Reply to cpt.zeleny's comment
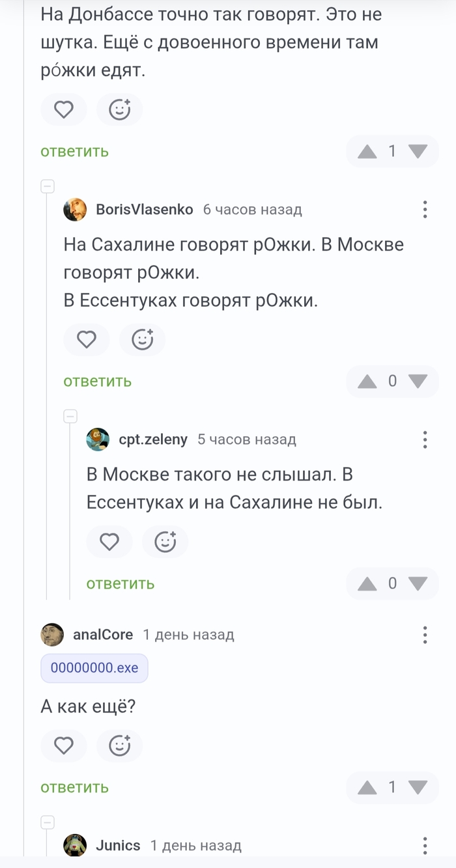The image size is (456, 868). (121, 583)
